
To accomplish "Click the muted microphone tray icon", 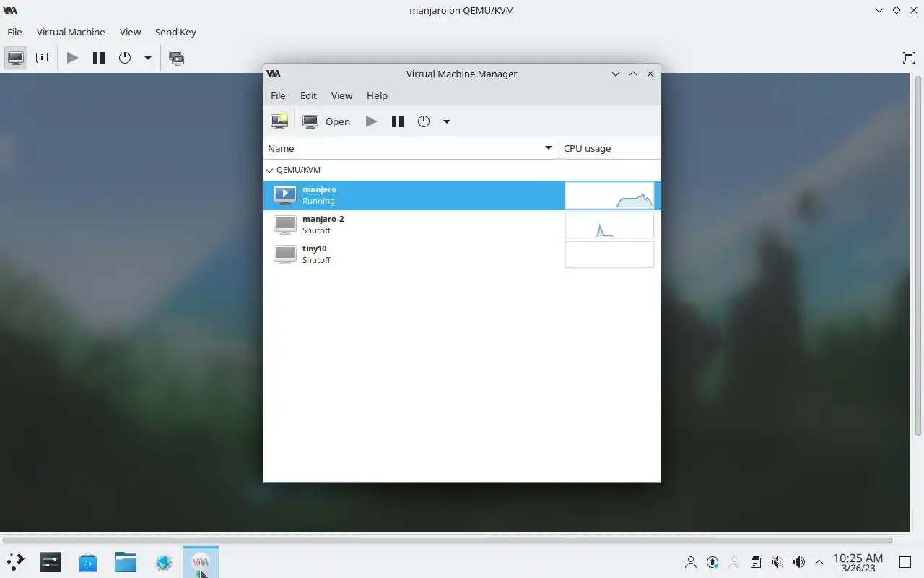I will click(777, 562).
